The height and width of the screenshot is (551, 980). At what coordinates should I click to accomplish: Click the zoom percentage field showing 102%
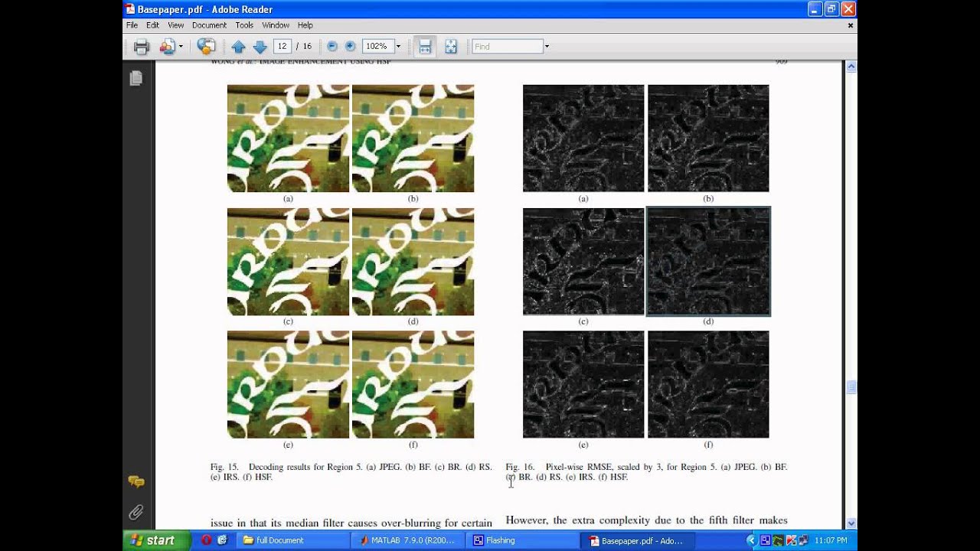click(x=377, y=47)
